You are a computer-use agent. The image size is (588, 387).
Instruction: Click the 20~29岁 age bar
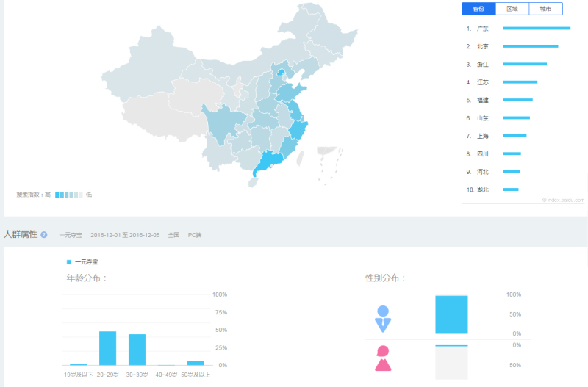tap(107, 348)
